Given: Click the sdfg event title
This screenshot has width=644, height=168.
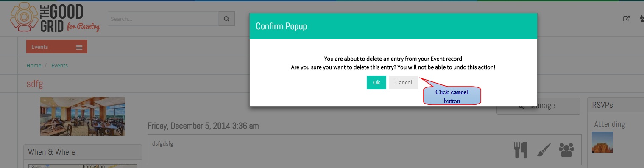Looking at the screenshot, I should tap(35, 84).
